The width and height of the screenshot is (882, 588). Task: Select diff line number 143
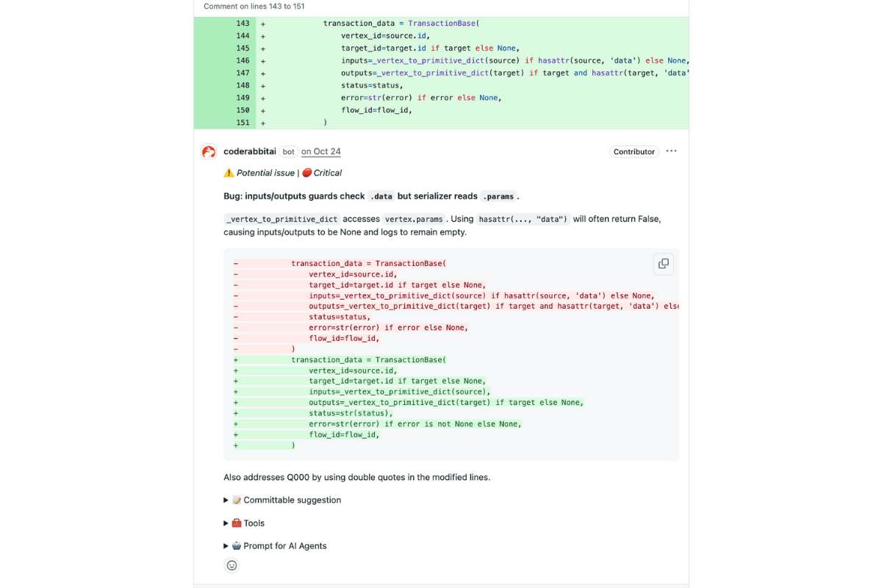point(243,24)
